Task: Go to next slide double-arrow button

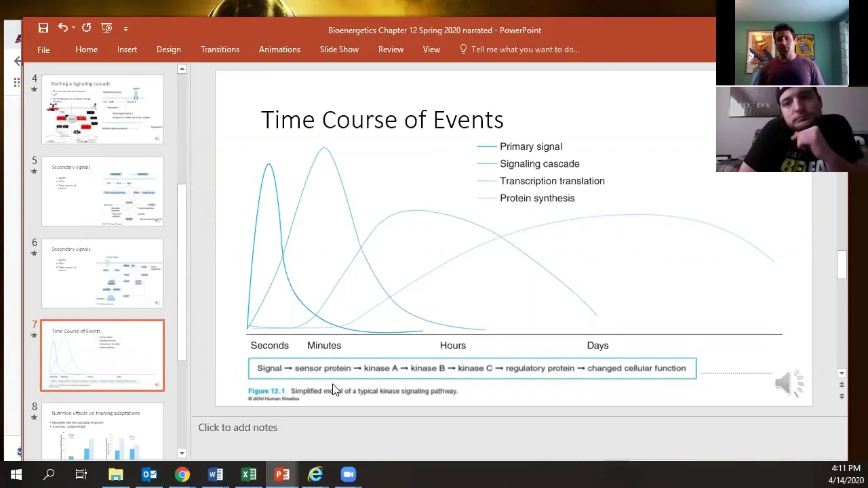Action: tap(842, 396)
